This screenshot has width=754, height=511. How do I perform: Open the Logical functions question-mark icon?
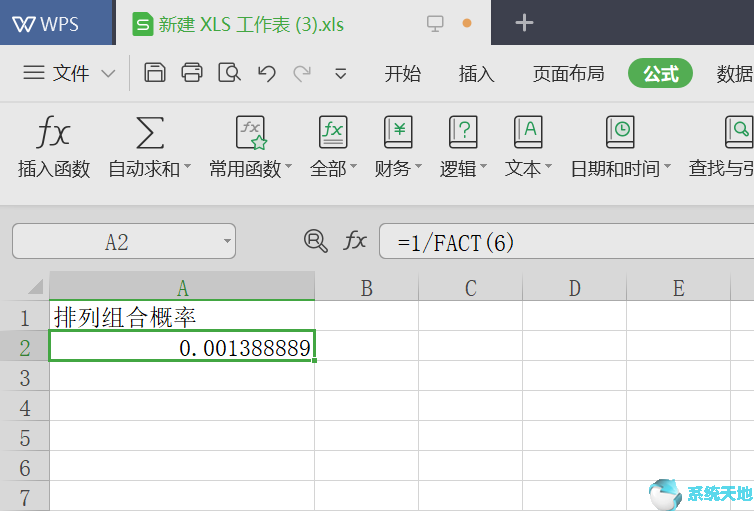point(463,132)
